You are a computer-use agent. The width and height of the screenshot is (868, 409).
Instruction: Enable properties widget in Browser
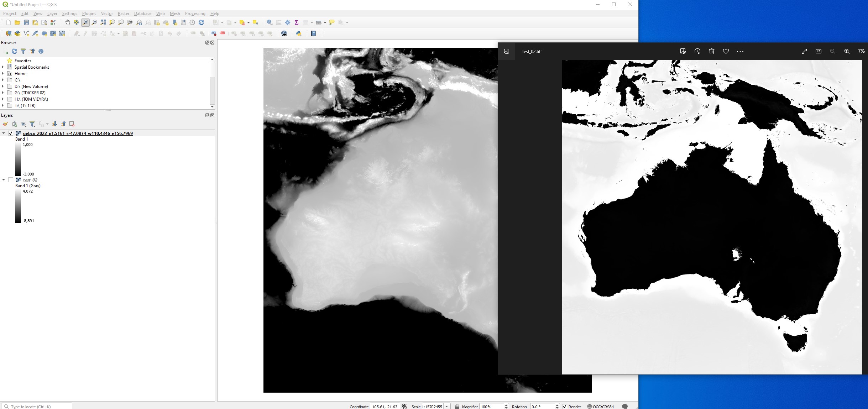41,51
